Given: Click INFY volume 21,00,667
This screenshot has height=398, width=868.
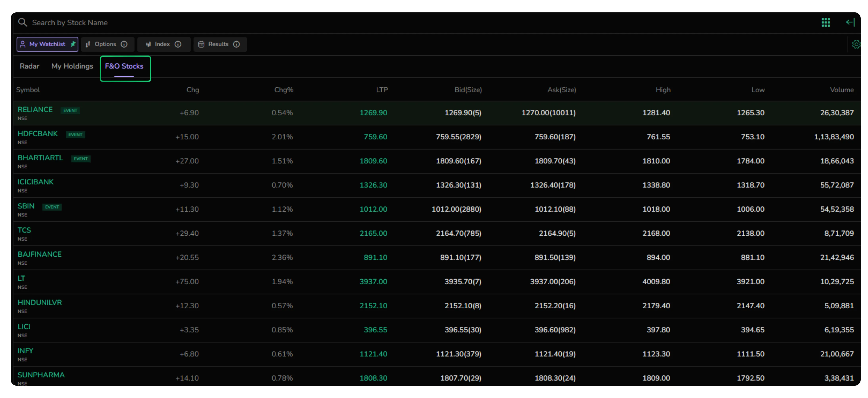Looking at the screenshot, I should (837, 354).
